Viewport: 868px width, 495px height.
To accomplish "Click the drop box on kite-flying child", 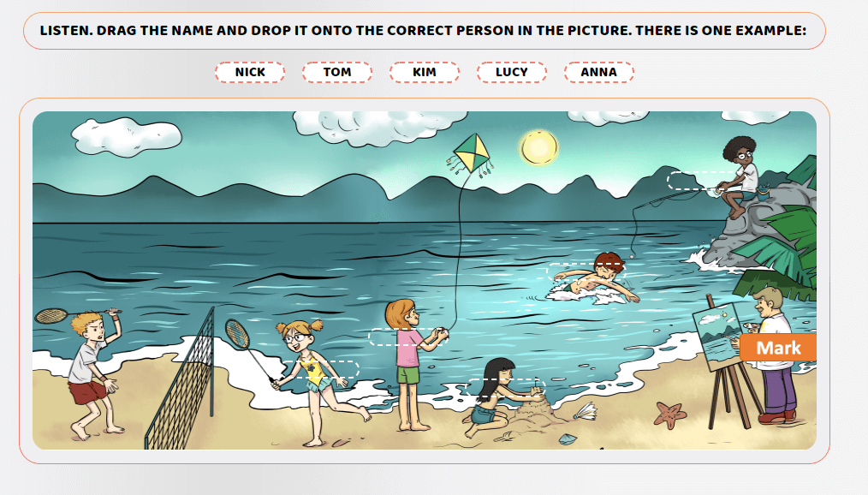I will click(x=407, y=337).
